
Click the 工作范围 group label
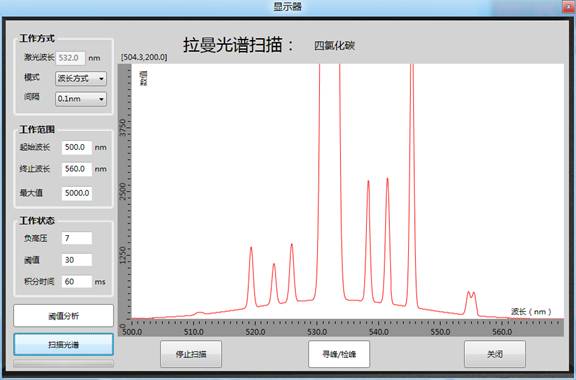[x=37, y=129]
